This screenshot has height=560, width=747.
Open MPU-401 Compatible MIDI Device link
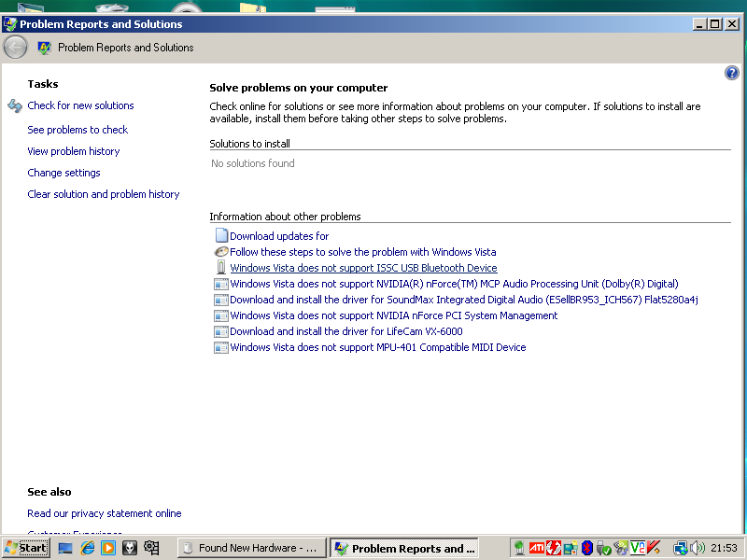[x=378, y=347]
